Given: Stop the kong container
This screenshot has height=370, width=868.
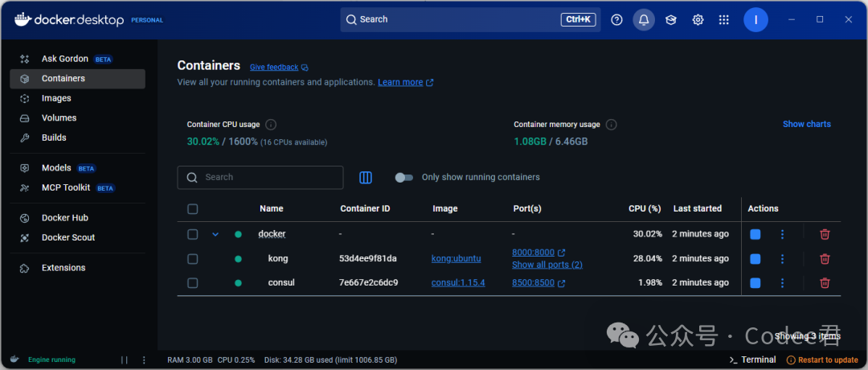Looking at the screenshot, I should tap(755, 259).
